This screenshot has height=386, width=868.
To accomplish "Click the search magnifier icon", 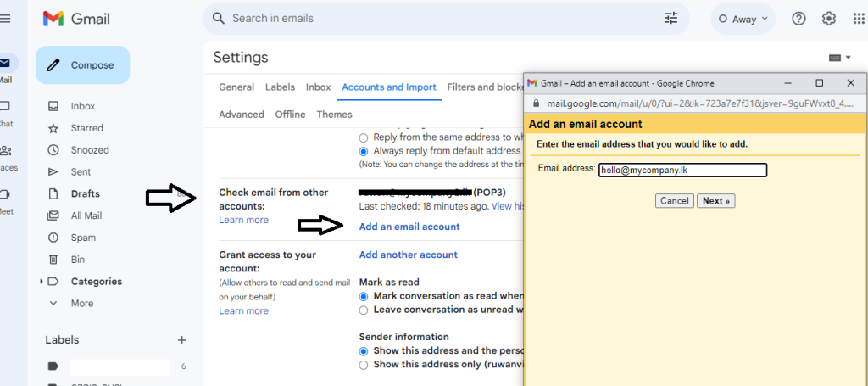I will click(x=219, y=19).
